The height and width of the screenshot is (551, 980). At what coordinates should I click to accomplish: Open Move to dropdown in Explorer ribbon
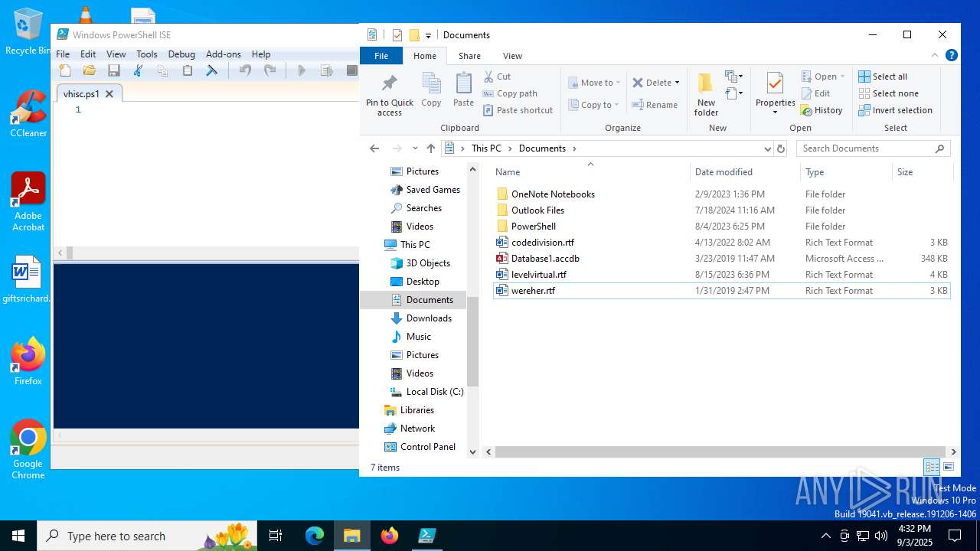coord(595,83)
